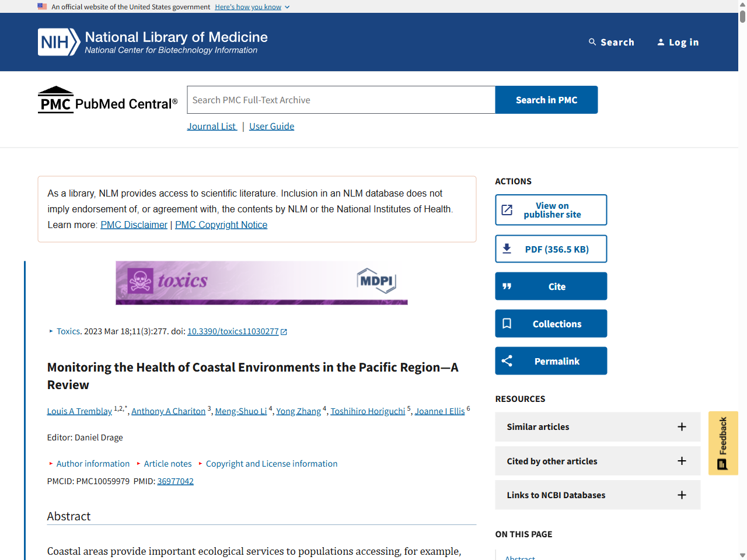The height and width of the screenshot is (560, 747).
Task: Expand the Similar articles section
Action: point(682,427)
